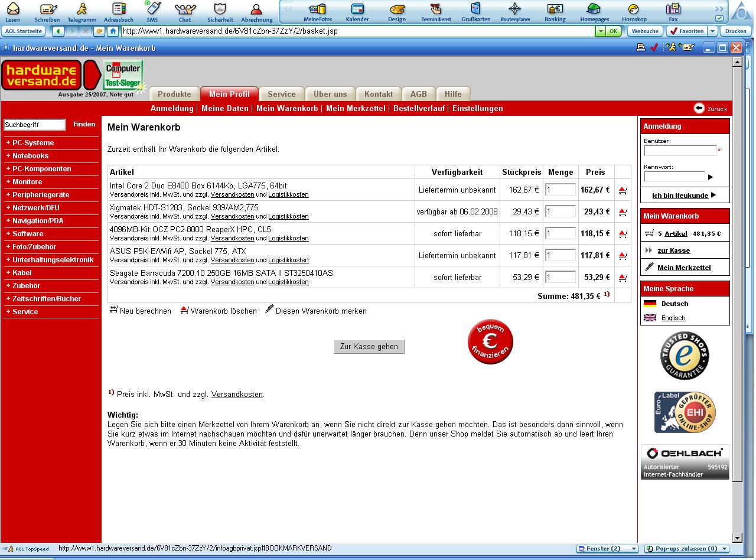Screen dimensions: 756x560
Task: Open the Chat icon
Action: point(185,11)
